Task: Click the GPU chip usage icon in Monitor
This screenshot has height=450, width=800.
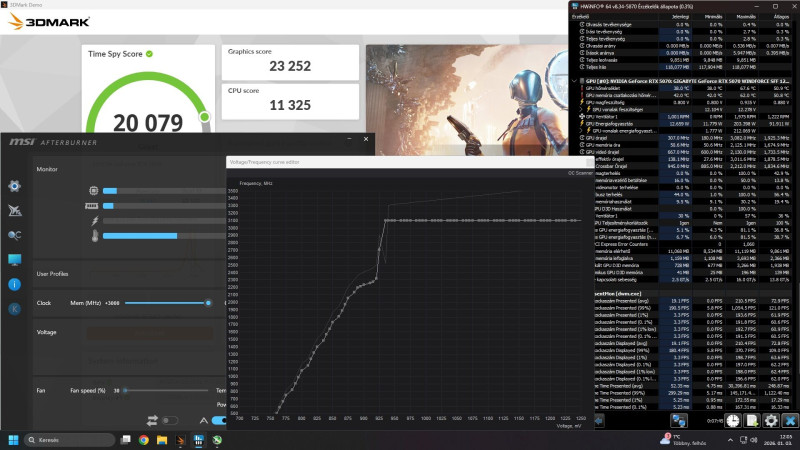Action: coord(93,190)
